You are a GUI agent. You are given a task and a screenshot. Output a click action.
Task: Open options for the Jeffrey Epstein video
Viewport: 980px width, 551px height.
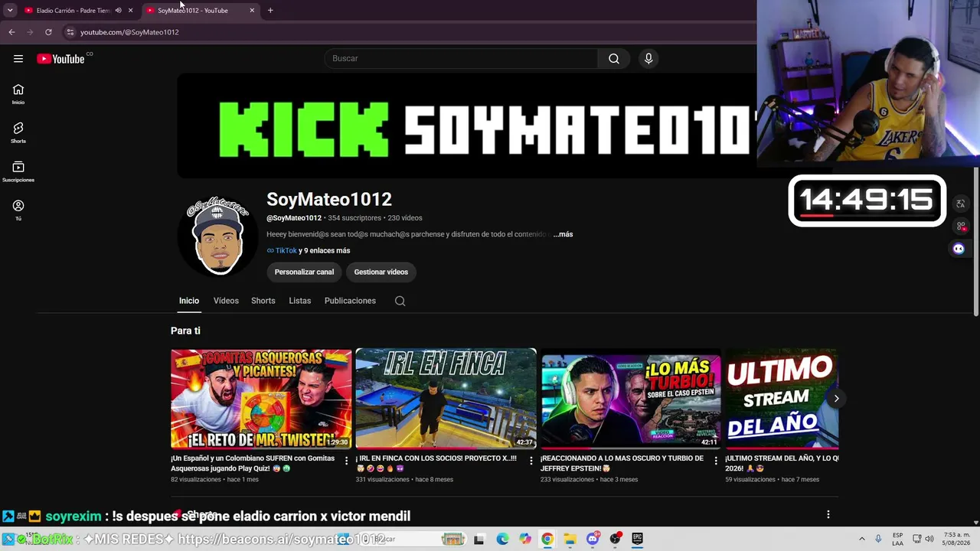716,461
